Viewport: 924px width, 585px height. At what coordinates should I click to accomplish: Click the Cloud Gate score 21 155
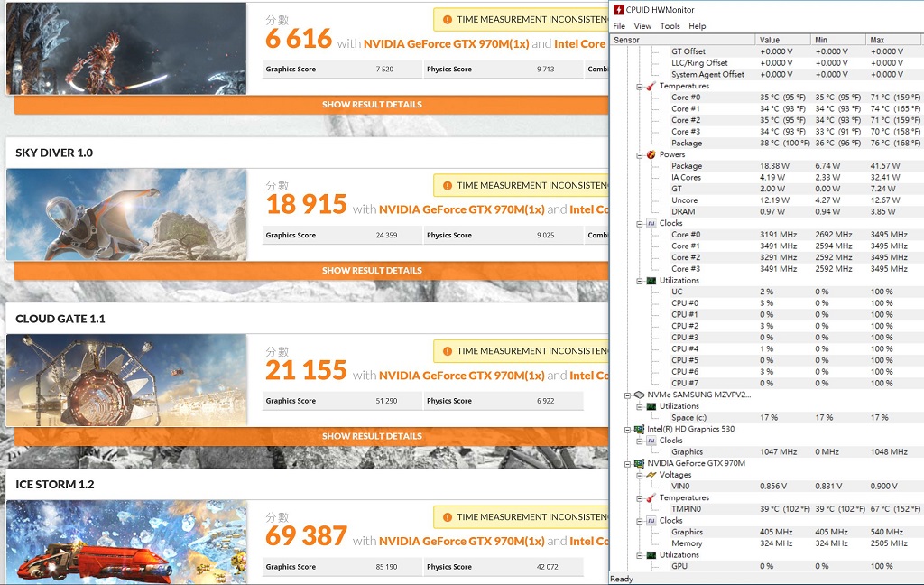click(307, 370)
